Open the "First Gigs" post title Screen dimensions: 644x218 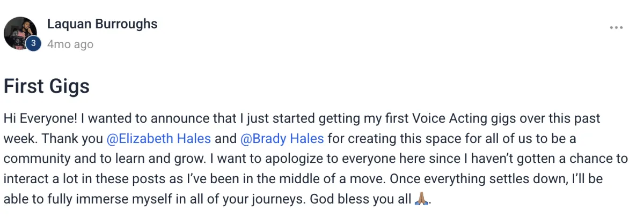click(47, 86)
